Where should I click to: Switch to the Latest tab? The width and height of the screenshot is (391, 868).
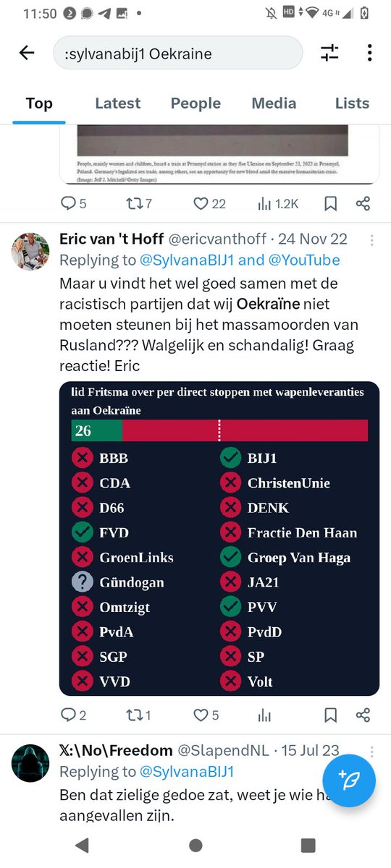(x=118, y=103)
